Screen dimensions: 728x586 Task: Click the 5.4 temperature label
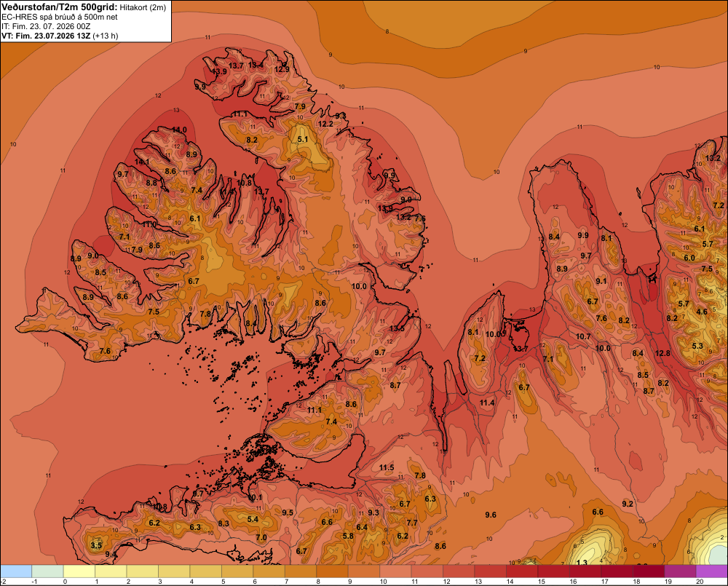(253, 519)
